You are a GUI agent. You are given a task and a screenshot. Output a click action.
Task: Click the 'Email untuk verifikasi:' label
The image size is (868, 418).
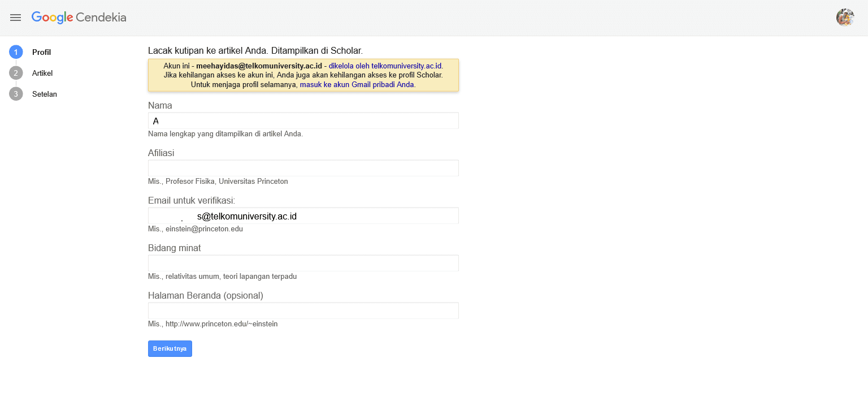point(192,200)
